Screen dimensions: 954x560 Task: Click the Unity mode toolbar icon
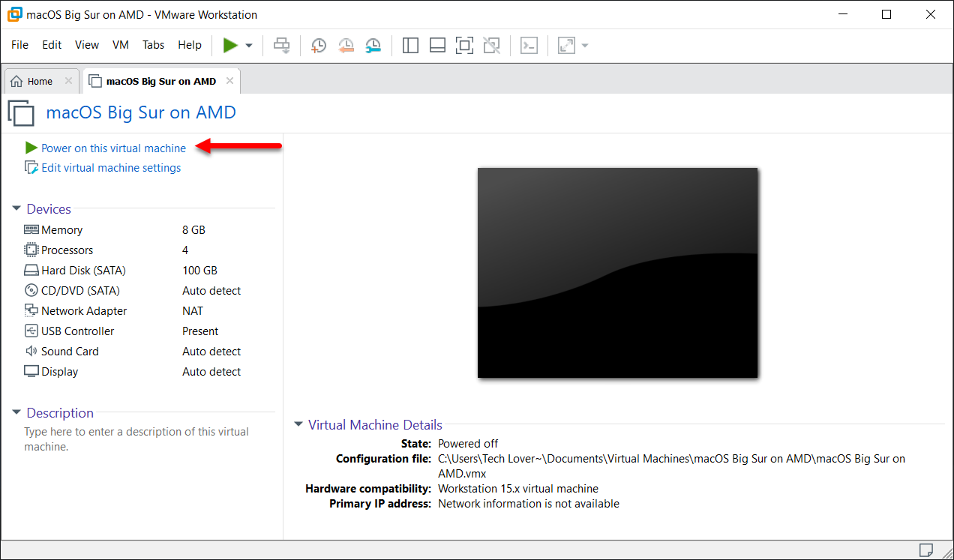(491, 46)
